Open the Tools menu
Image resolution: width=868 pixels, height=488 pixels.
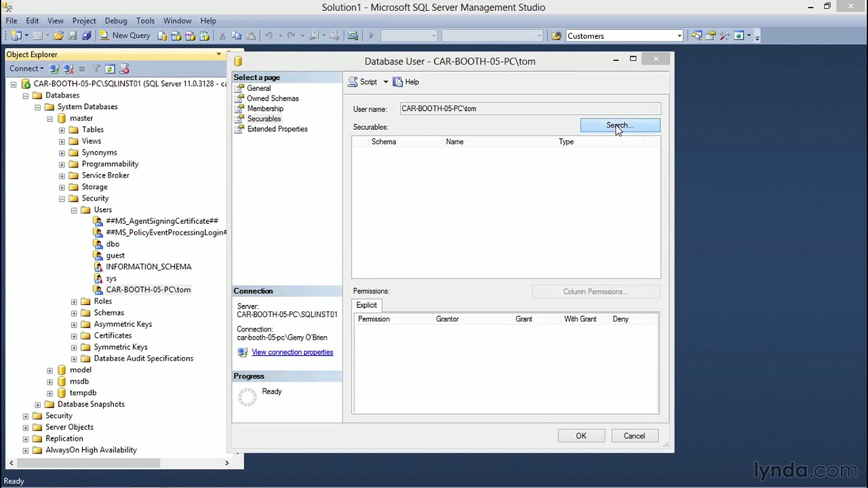(145, 21)
